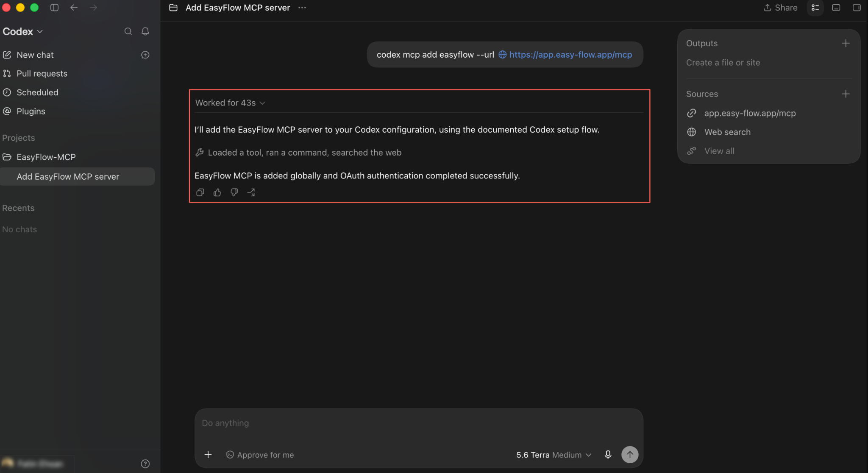Go forward with the right arrow

pos(93,8)
